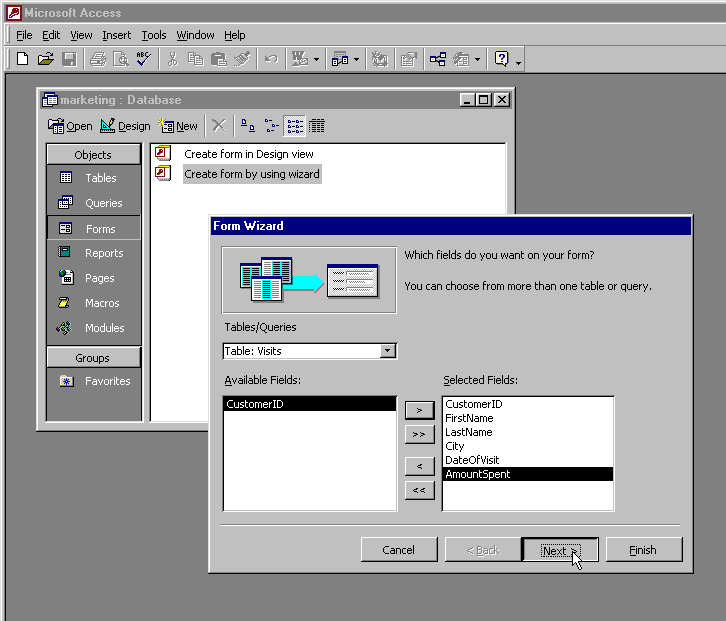726x621 pixels.
Task: Select Pages in the Objects bar
Action: pos(94,278)
